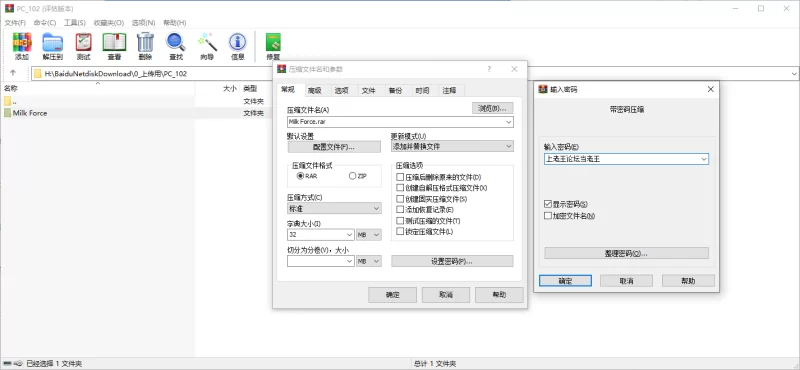Open the MB unit dropdown beside 切分为分卷
The image size is (800, 370).
(x=369, y=261)
